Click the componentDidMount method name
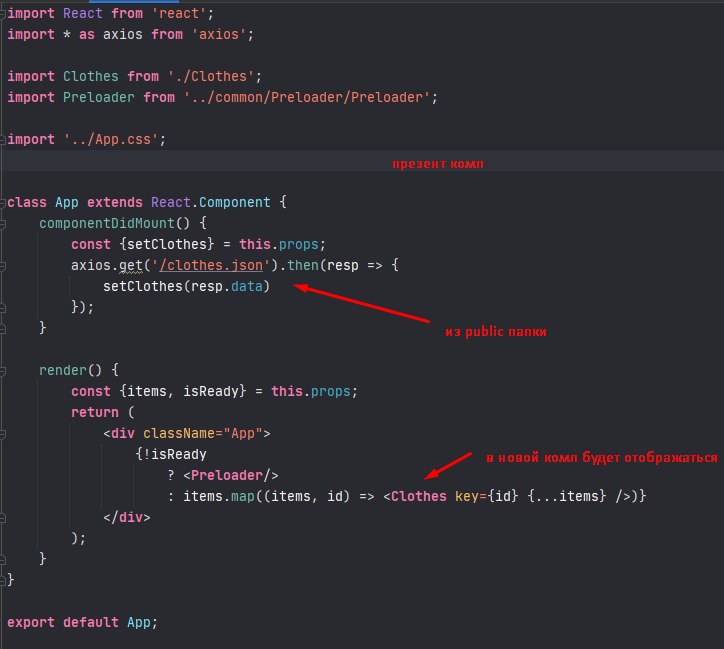The height and width of the screenshot is (649, 724). click(107, 223)
